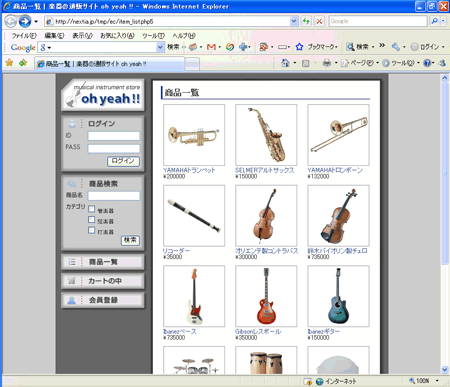This screenshot has width=450, height=387.
Task: Open the 表示(V) menu
Action: pyautogui.click(x=82, y=35)
